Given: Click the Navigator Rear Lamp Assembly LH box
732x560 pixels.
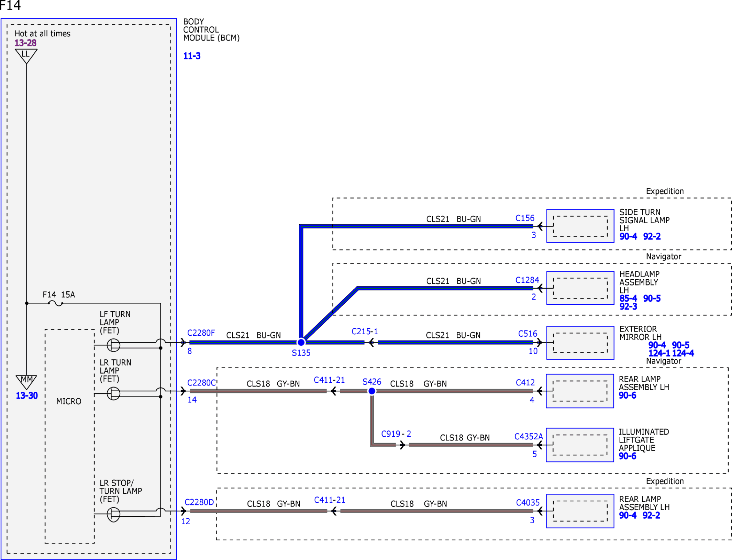Looking at the screenshot, I should [580, 391].
